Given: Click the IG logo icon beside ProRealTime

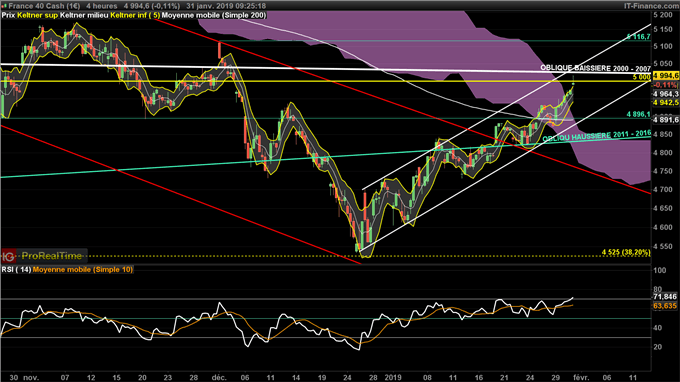Looking at the screenshot, I should 8,256.
